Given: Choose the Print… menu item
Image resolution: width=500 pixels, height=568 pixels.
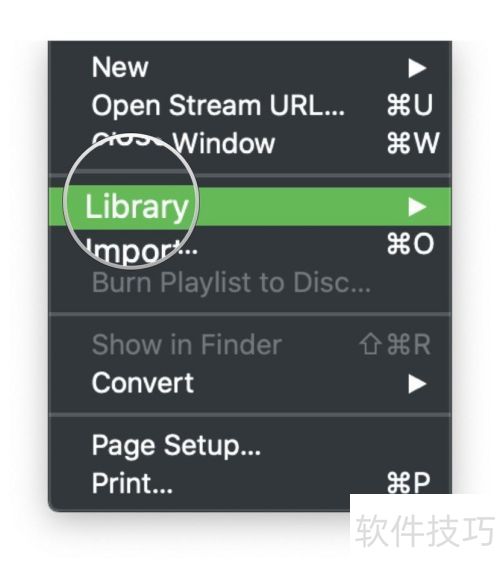Looking at the screenshot, I should (132, 483).
